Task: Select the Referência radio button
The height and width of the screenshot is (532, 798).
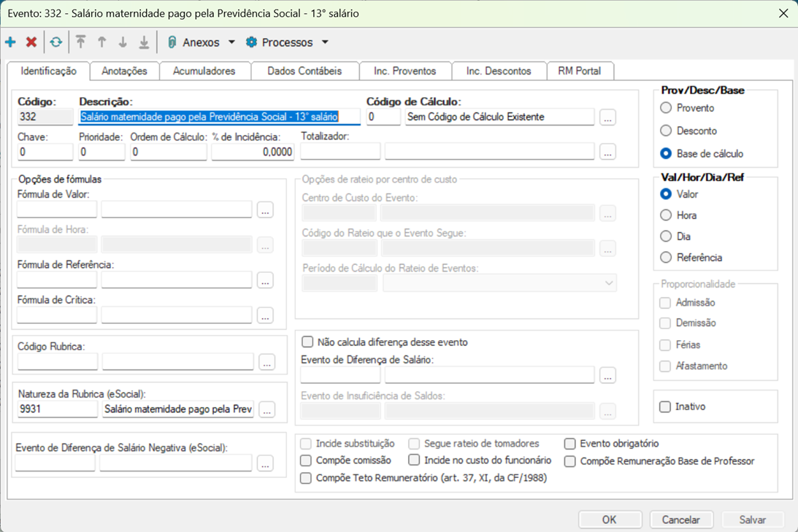Action: [x=666, y=258]
